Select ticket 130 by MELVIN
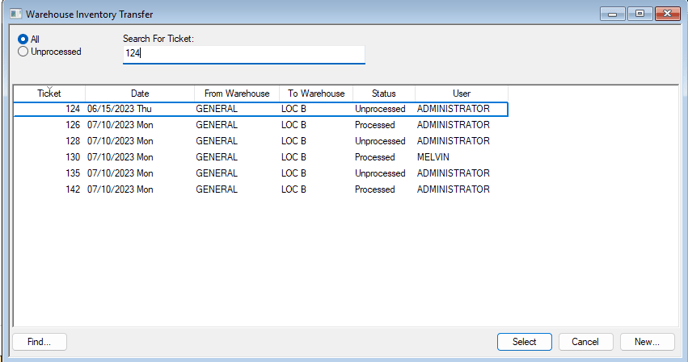This screenshot has width=688, height=362. (x=261, y=157)
